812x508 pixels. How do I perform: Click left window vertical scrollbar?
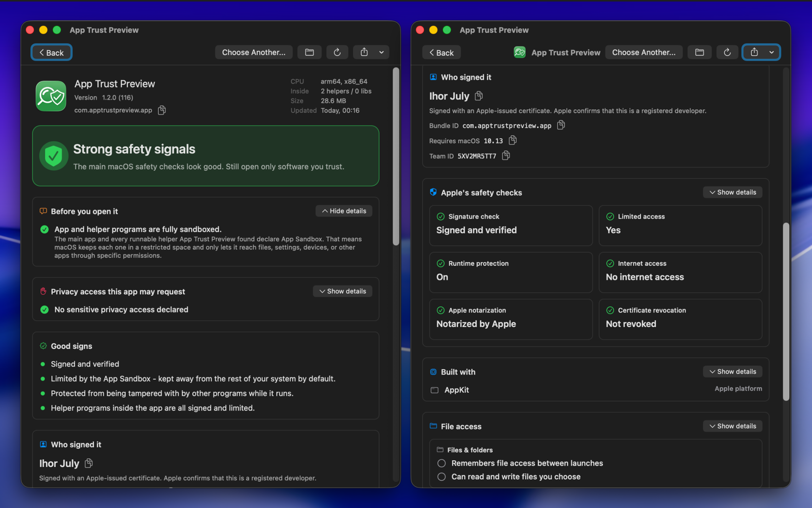396,157
